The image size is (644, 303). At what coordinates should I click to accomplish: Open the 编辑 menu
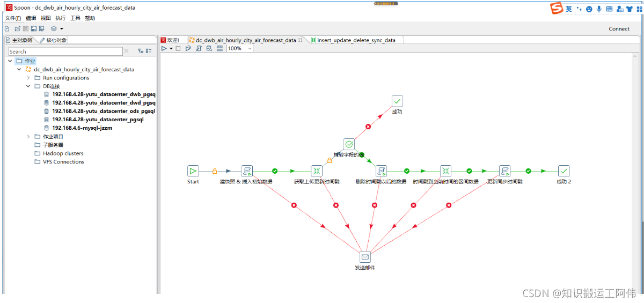coord(31,18)
